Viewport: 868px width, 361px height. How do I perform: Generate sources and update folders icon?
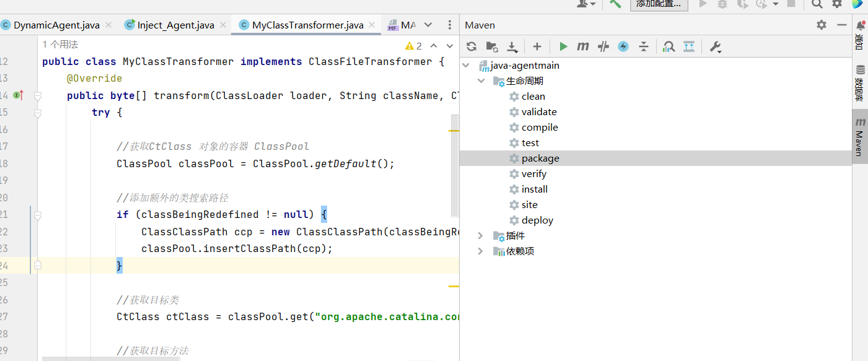(492, 46)
